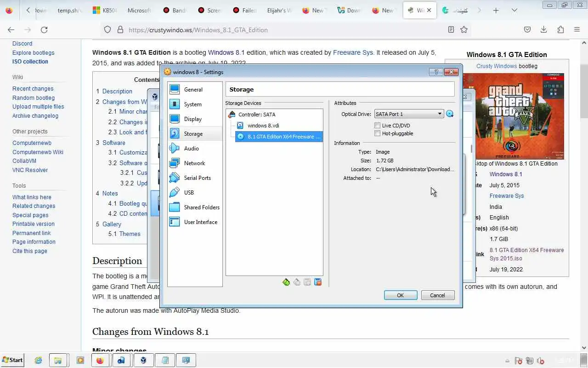List all Firefox tabs with the chevron
Viewport: 588px width, 368px height.
coord(514,10)
